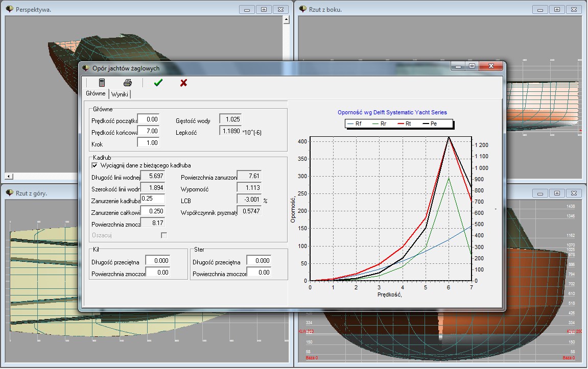Image resolution: width=588 pixels, height=369 pixels.
Task: Click the calculator icon to compute resistance
Action: click(102, 83)
